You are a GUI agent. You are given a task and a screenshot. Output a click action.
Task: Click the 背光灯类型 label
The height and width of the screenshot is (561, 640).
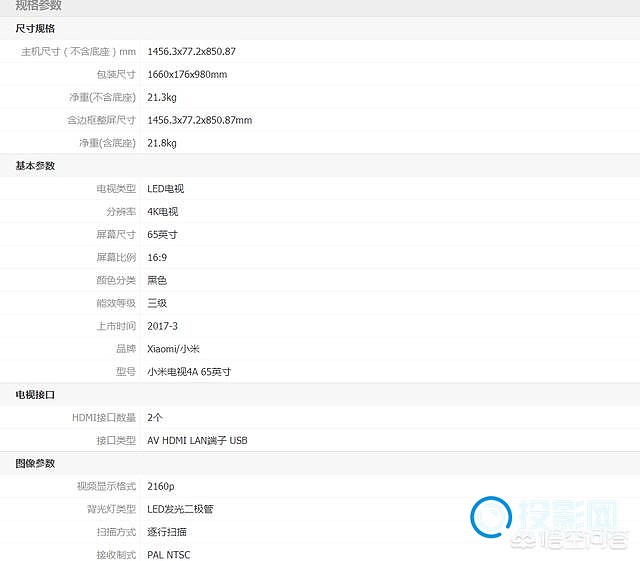click(x=111, y=509)
